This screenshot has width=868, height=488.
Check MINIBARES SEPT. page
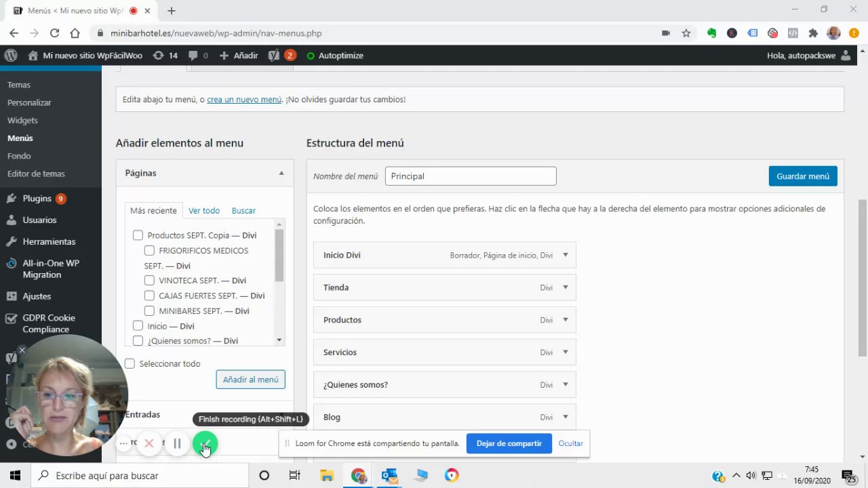tap(149, 310)
